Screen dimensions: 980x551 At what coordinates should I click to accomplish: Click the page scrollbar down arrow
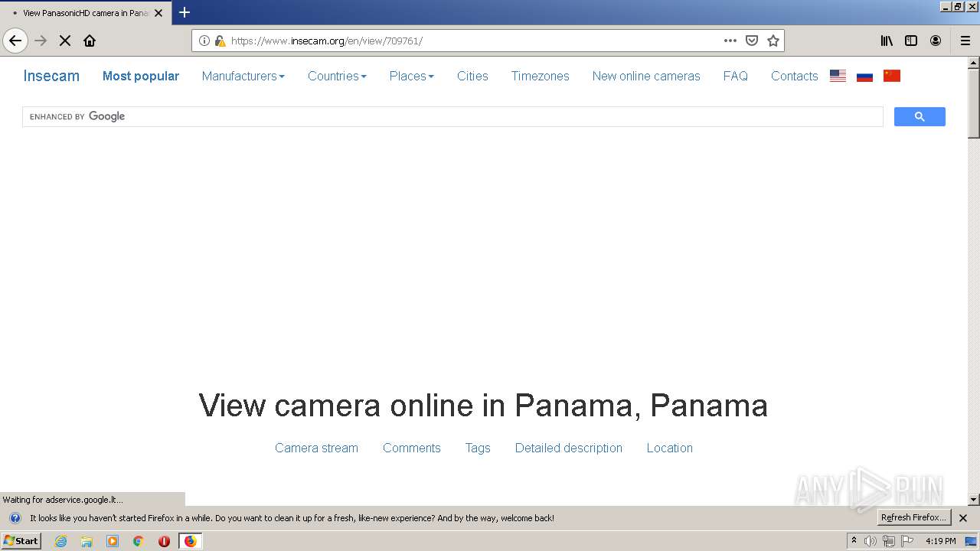click(974, 500)
